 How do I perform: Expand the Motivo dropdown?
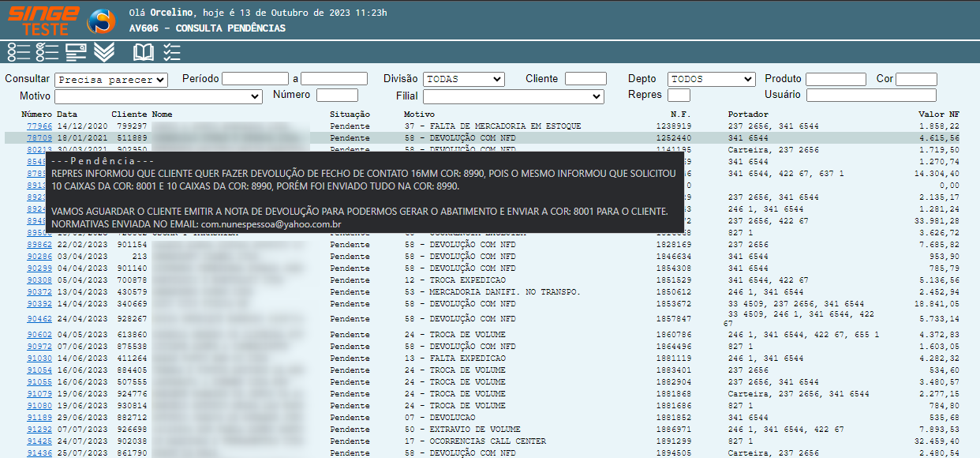[158, 96]
